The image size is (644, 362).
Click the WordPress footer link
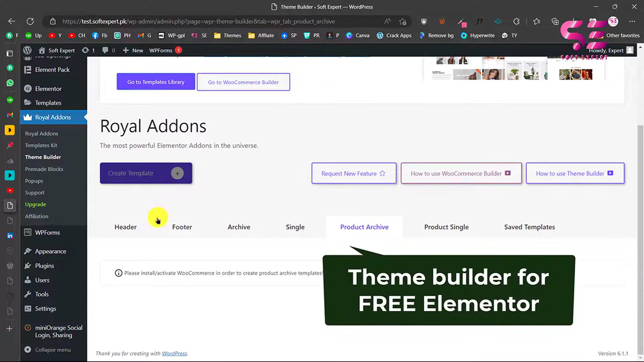tap(174, 353)
